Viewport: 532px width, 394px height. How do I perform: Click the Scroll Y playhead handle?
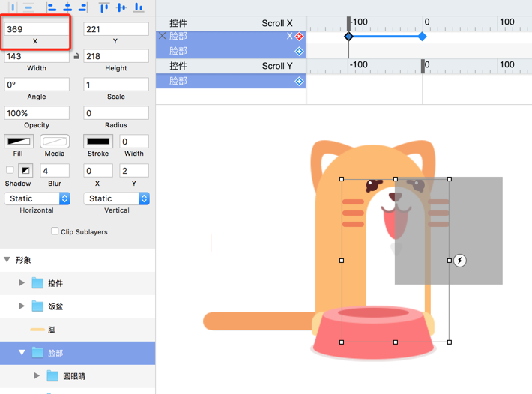tap(423, 67)
